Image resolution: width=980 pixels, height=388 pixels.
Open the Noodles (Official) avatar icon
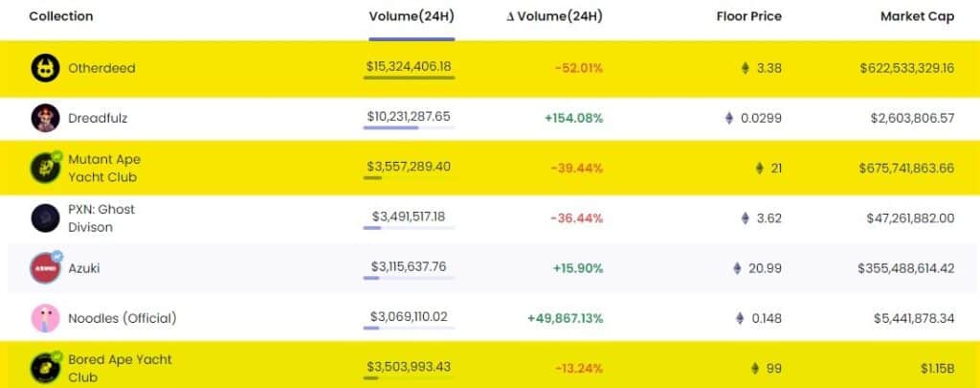pyautogui.click(x=46, y=318)
